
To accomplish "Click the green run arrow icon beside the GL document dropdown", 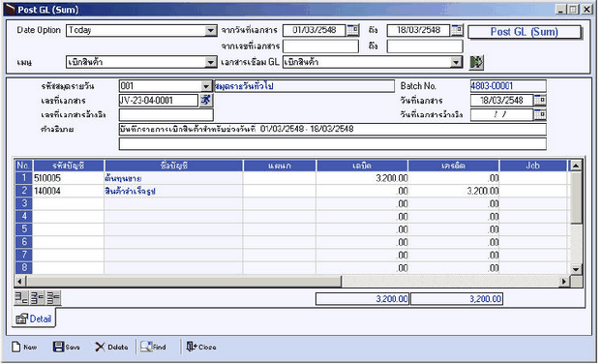I will click(476, 62).
